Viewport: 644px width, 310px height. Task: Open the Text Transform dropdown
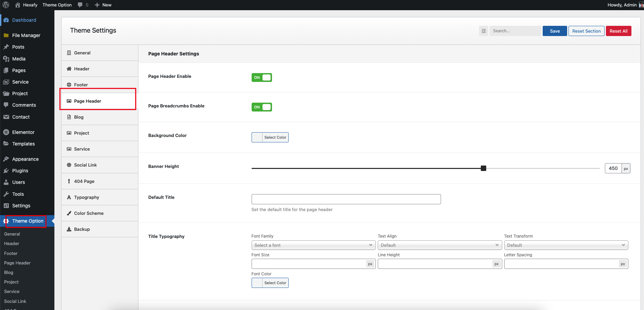(x=566, y=245)
